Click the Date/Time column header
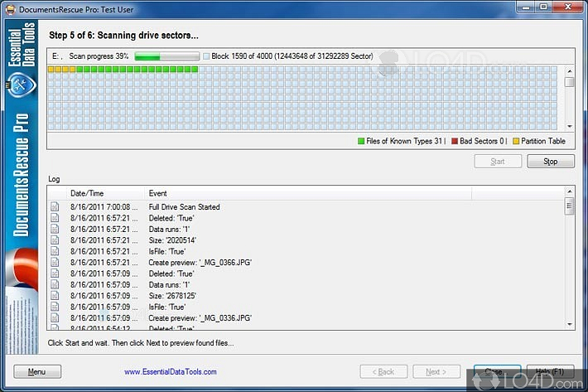588x392 pixels. (x=106, y=193)
